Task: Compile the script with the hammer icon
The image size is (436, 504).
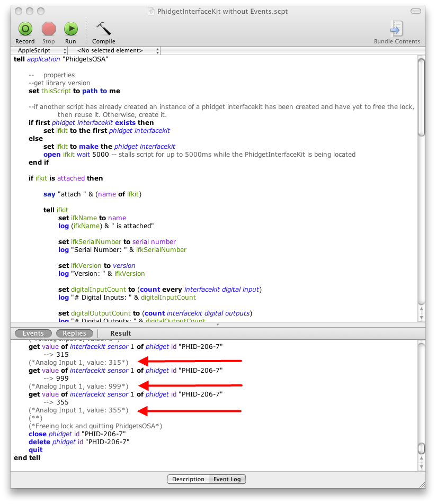Action: [103, 29]
